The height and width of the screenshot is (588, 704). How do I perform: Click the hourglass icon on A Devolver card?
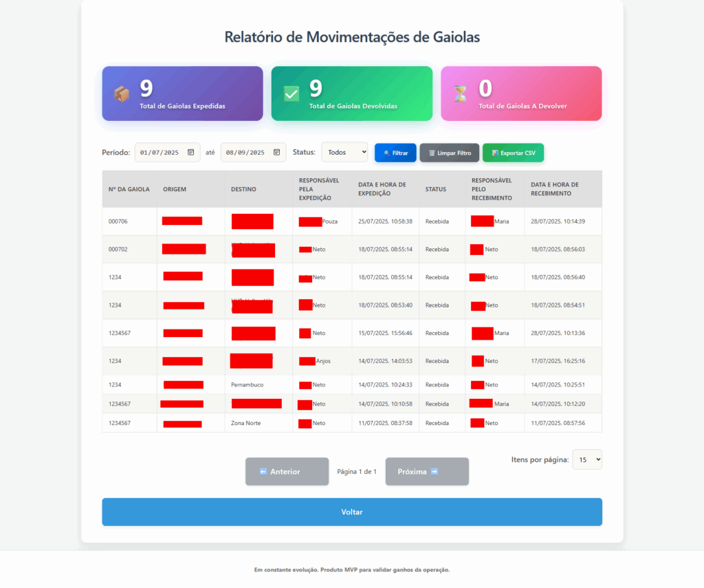[x=460, y=94]
